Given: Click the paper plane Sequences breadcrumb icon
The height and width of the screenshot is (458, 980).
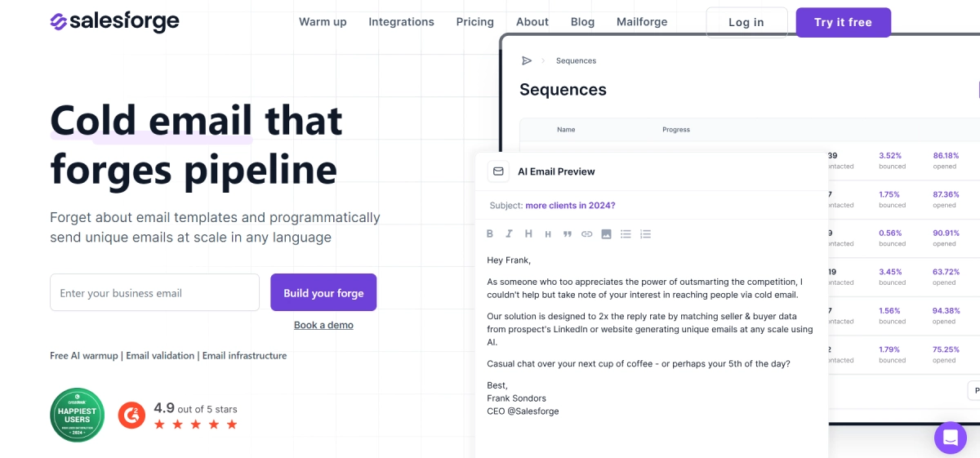Looking at the screenshot, I should click(x=527, y=60).
